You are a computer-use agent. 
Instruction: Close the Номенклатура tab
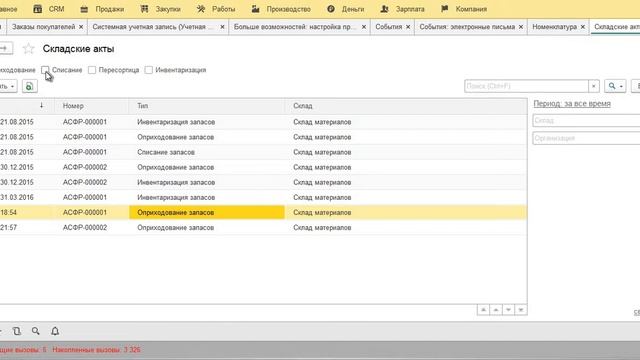click(582, 27)
